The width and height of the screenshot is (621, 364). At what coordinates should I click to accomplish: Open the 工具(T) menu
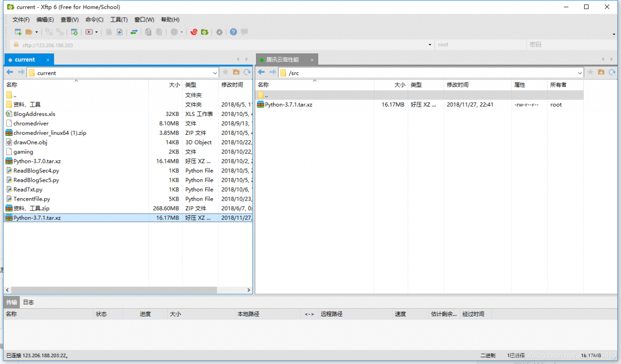119,19
